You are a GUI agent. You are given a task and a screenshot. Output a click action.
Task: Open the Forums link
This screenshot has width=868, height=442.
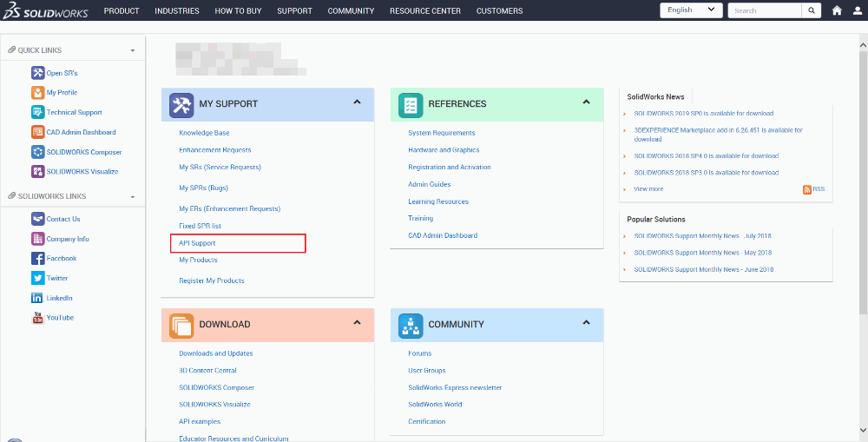tap(419, 353)
